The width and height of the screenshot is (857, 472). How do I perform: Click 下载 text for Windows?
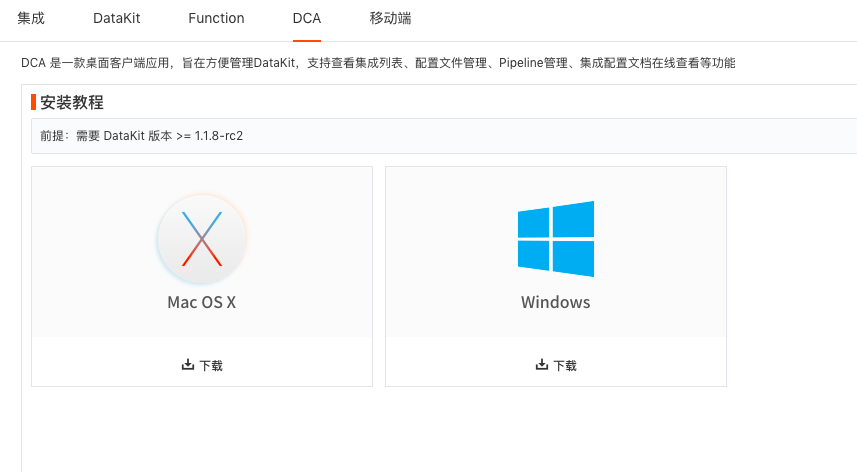[x=565, y=365]
